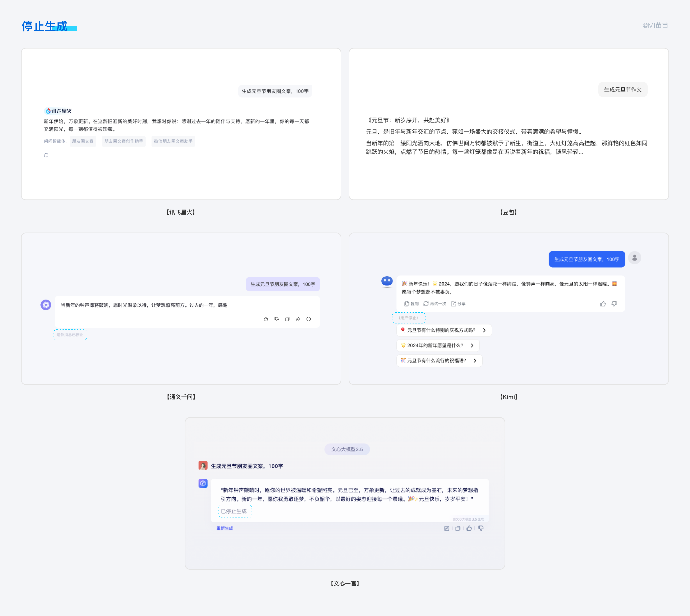This screenshot has height=616, width=690.
Task: Open suggestion 2024年的新年愿望是什么?
Action: click(x=438, y=346)
